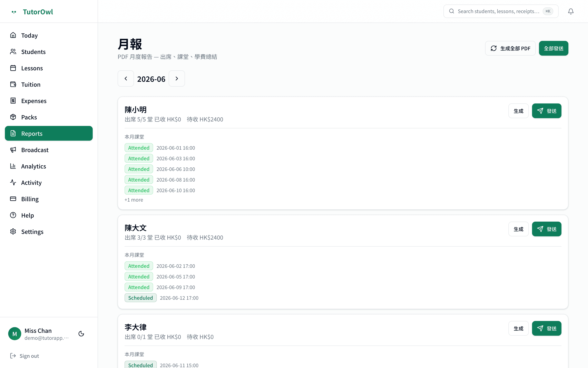Select the Broadcast menu label
This screenshot has height=368, width=588.
pos(35,150)
